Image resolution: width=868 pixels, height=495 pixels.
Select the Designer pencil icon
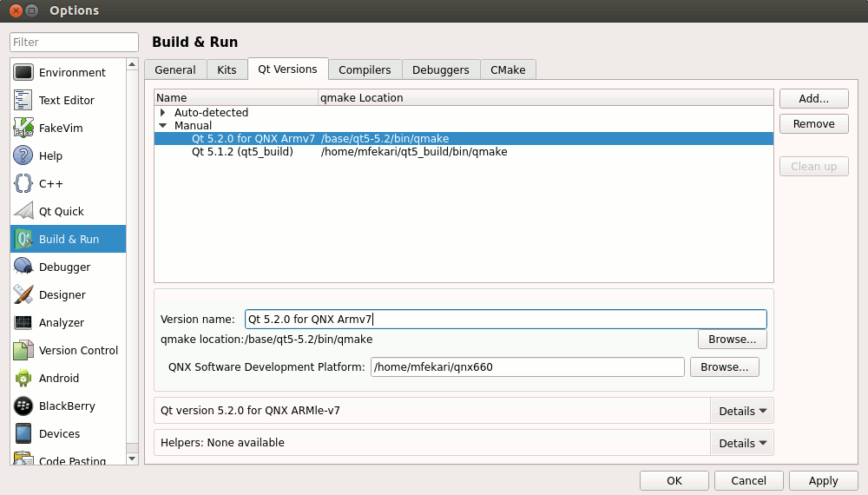click(x=23, y=294)
